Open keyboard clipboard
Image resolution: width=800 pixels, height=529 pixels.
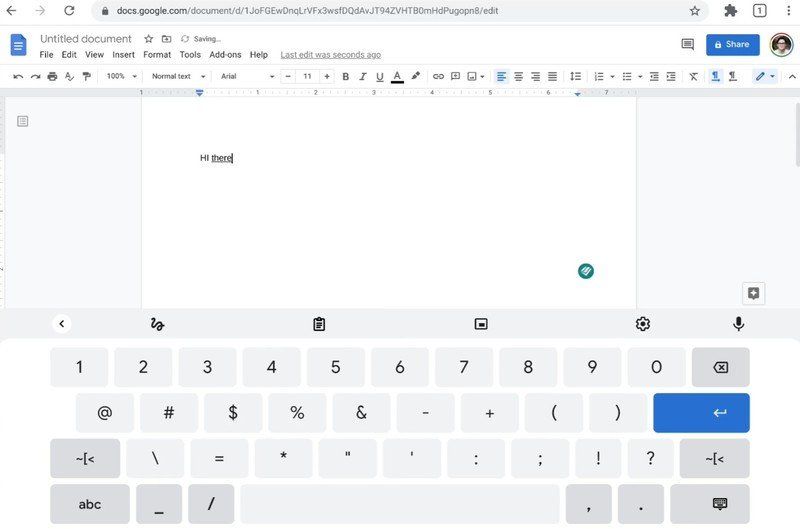(x=319, y=324)
